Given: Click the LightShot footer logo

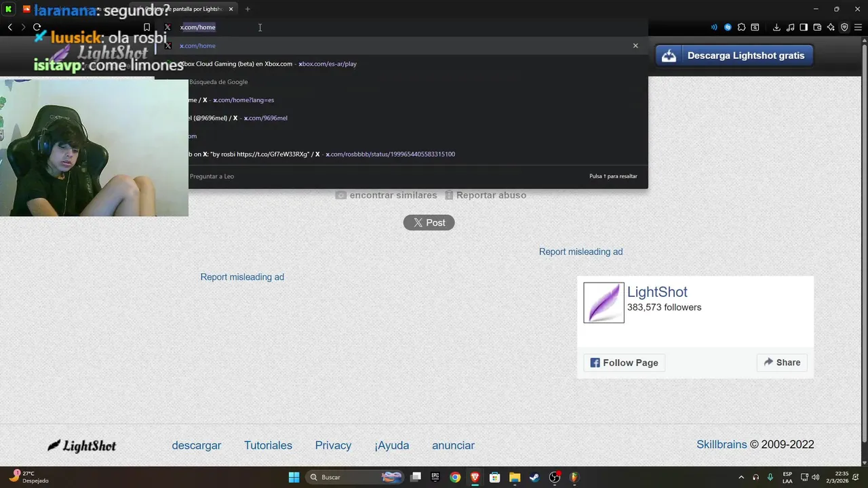Looking at the screenshot, I should point(81,445).
